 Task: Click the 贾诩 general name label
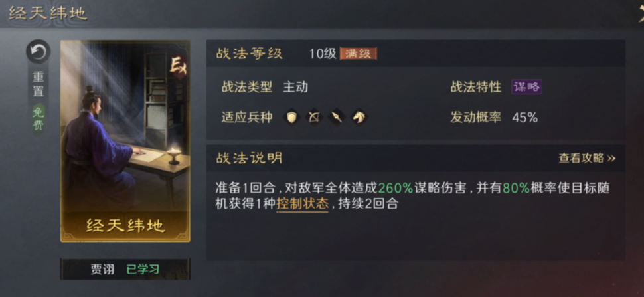pos(102,270)
